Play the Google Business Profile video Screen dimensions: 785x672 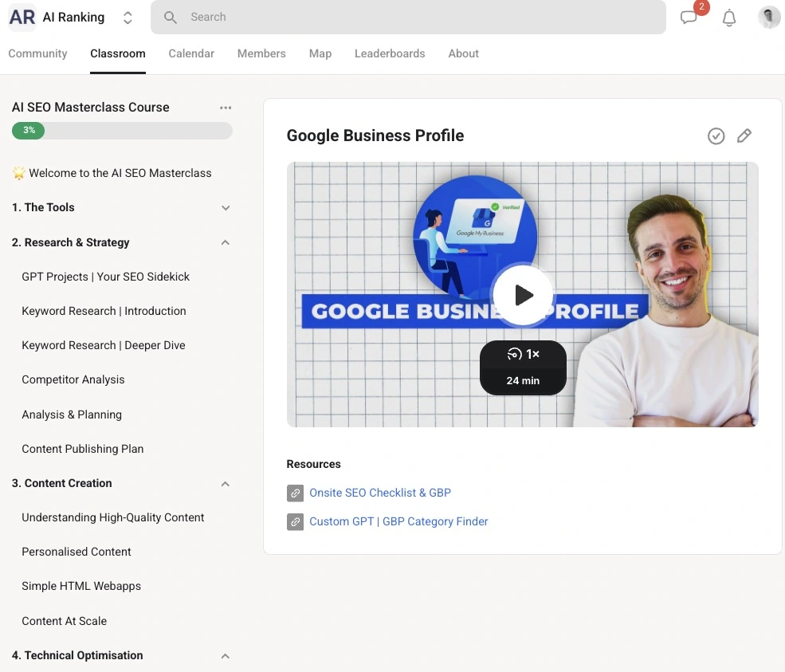[x=523, y=296]
